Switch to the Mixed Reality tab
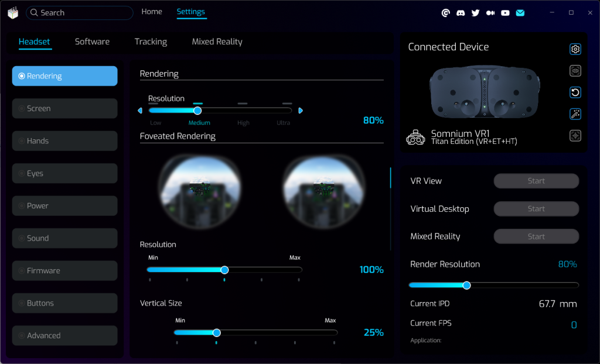600x364 pixels. pyautogui.click(x=217, y=42)
